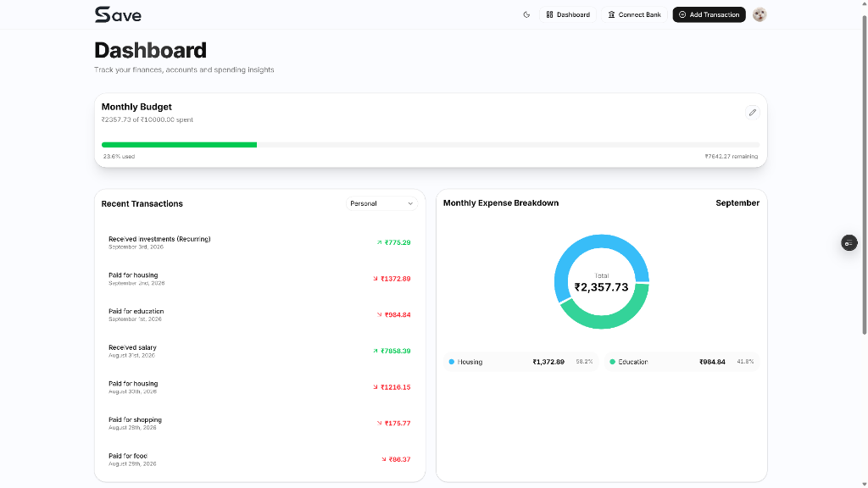Image resolution: width=868 pixels, height=488 pixels.
Task: Select the Paid for shopping transaction
Action: [259, 424]
